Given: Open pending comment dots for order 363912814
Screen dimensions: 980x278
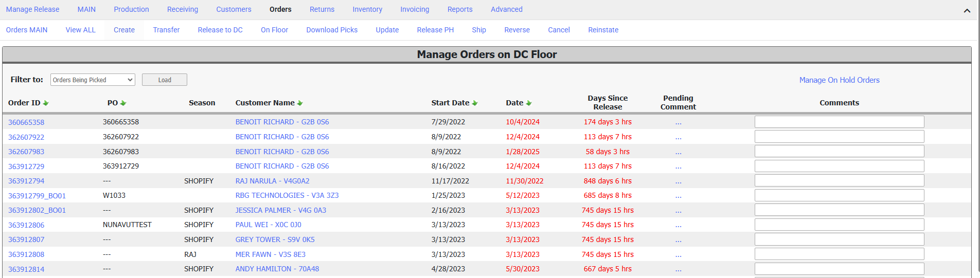Looking at the screenshot, I should (x=679, y=269).
